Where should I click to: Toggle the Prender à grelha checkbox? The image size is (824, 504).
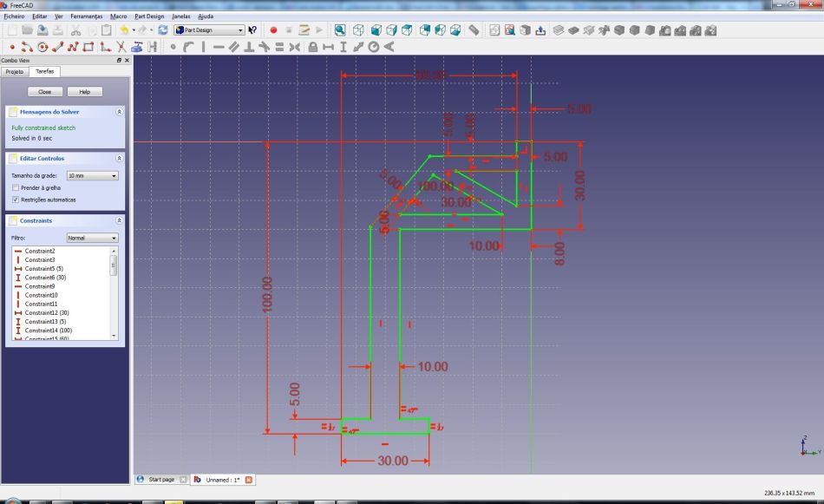[x=16, y=187]
